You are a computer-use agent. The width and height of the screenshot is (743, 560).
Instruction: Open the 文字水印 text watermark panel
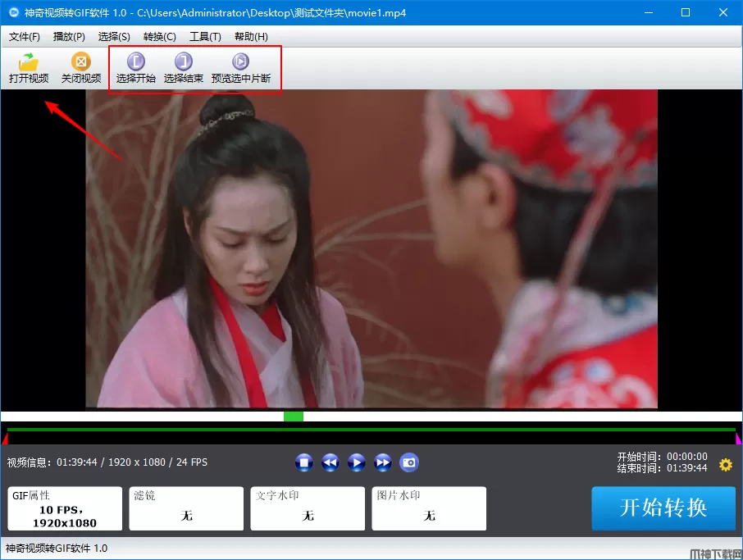pos(308,508)
